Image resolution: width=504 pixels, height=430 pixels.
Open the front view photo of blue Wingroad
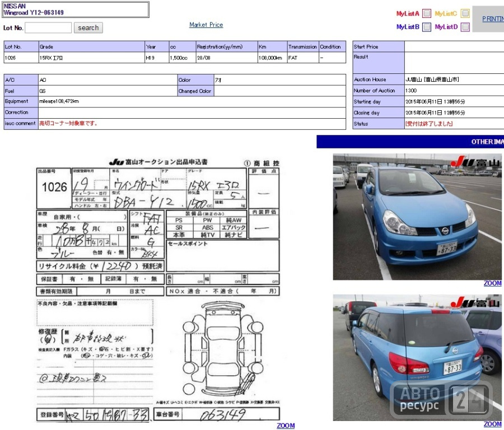pyautogui.click(x=417, y=217)
